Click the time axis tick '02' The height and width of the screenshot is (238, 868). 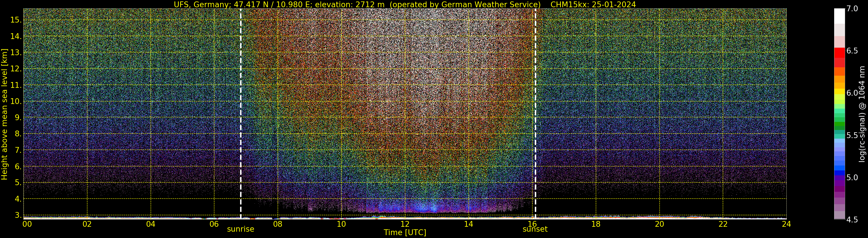coord(87,224)
